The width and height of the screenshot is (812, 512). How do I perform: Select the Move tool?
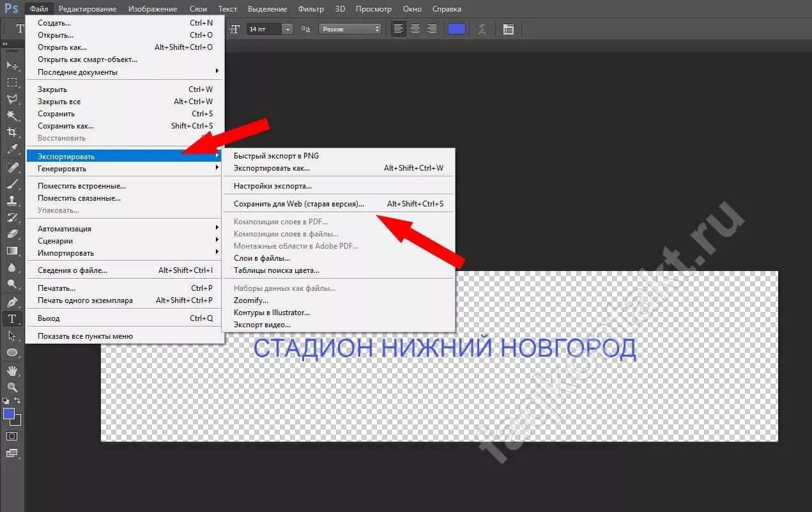coord(12,65)
